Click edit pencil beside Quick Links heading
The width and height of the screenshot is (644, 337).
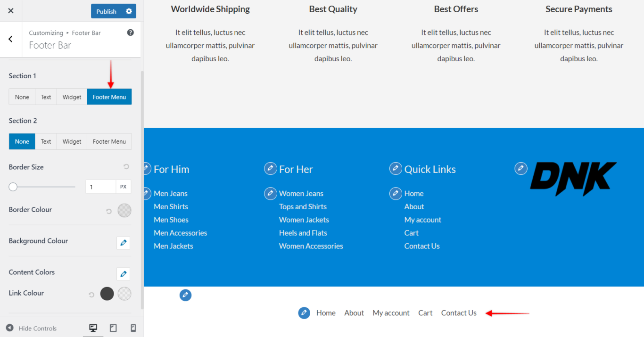[x=396, y=168]
